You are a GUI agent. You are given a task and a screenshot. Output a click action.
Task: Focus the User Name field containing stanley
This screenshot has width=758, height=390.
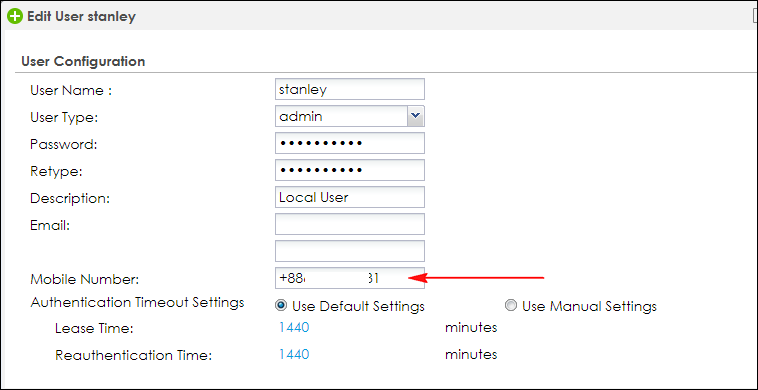click(350, 89)
